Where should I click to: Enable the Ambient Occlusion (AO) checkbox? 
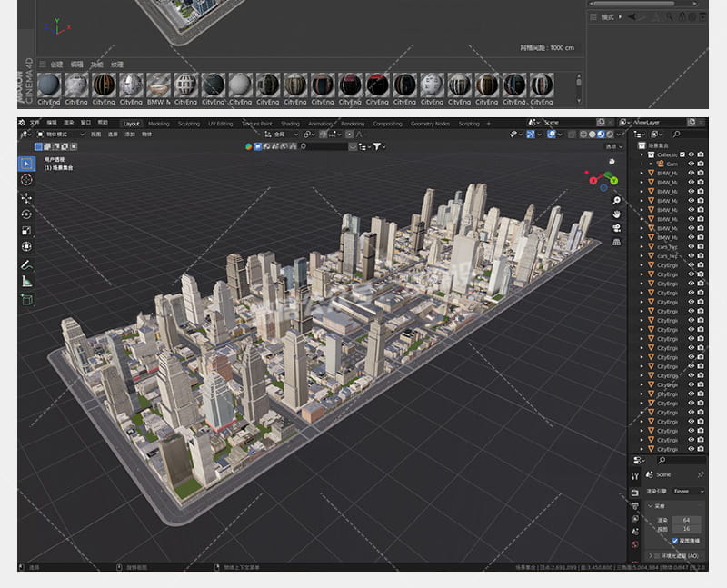pyautogui.click(x=656, y=555)
